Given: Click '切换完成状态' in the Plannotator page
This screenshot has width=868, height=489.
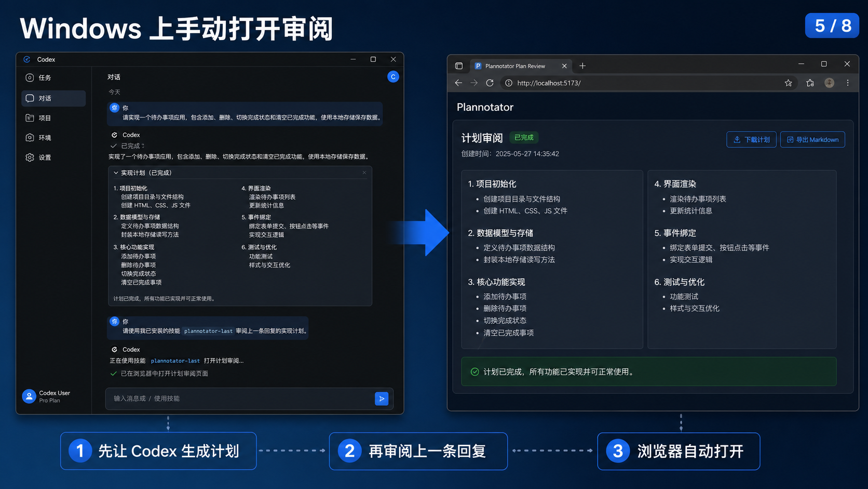Looking at the screenshot, I should point(505,321).
